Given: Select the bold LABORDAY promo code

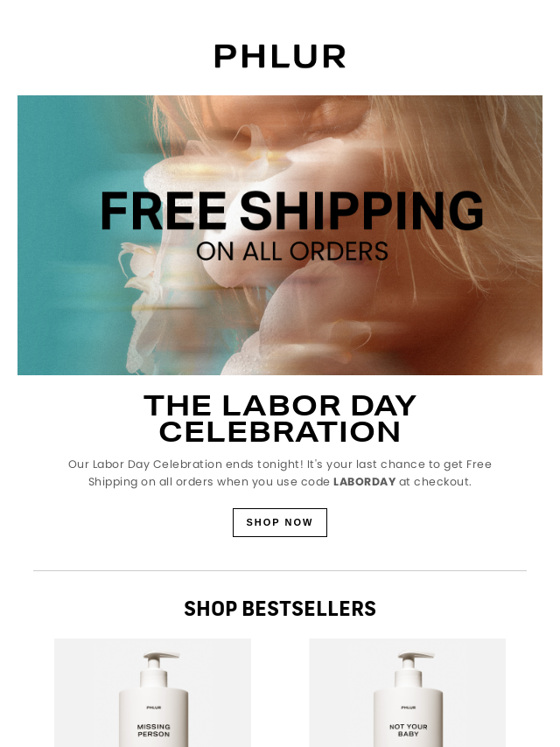Looking at the screenshot, I should tap(364, 482).
